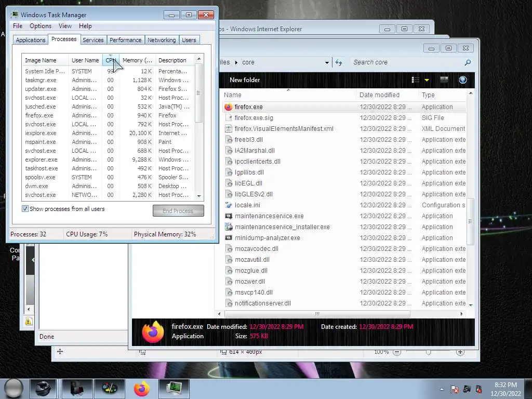Click the End Process button
Image resolution: width=532 pixels, height=399 pixels.
[x=178, y=211]
